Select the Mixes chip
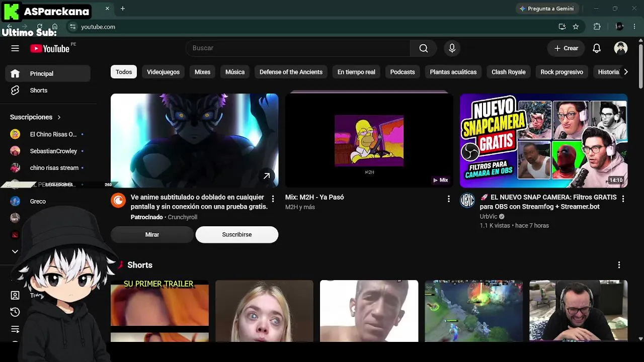Screen dimensions: 644x362 (202, 72)
